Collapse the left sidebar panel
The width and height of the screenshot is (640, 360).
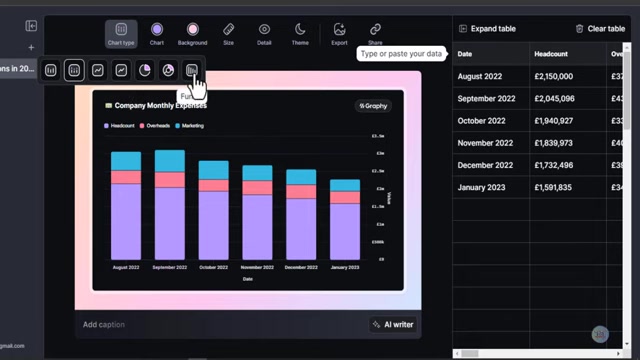(x=31, y=26)
